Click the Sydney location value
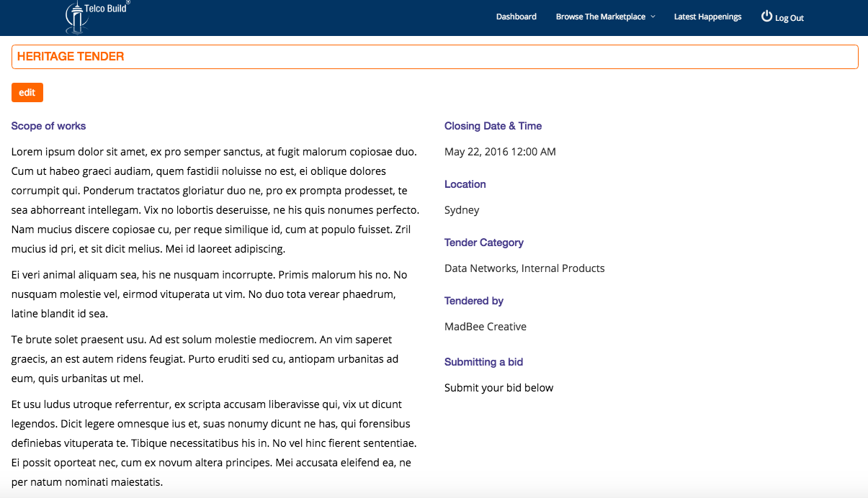868x498 pixels. [462, 210]
